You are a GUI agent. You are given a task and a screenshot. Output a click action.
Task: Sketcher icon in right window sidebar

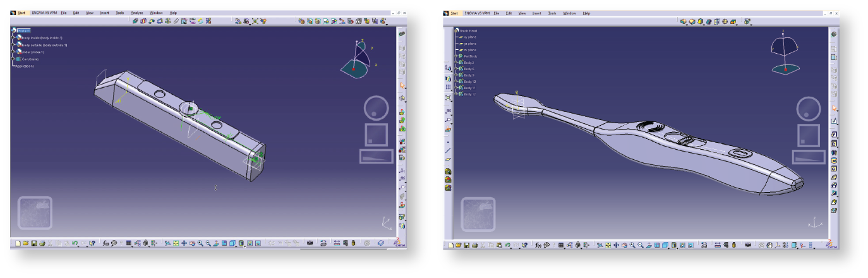[x=834, y=121]
